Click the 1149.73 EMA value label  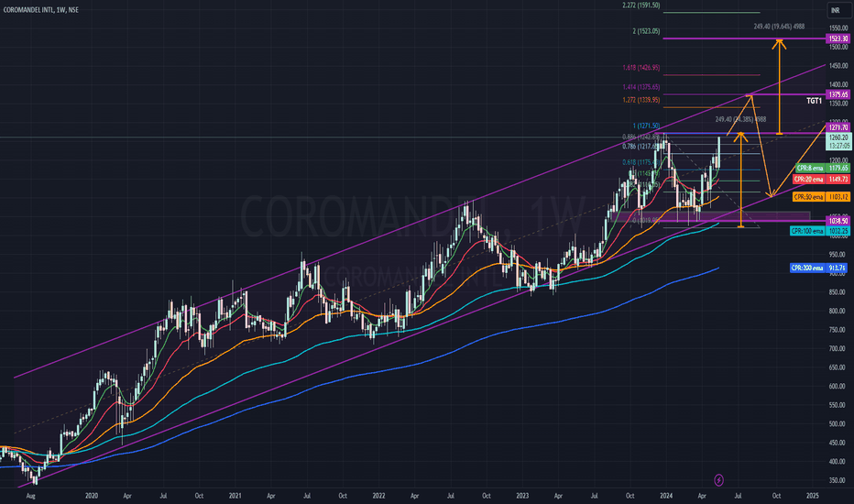pyautogui.click(x=838, y=180)
